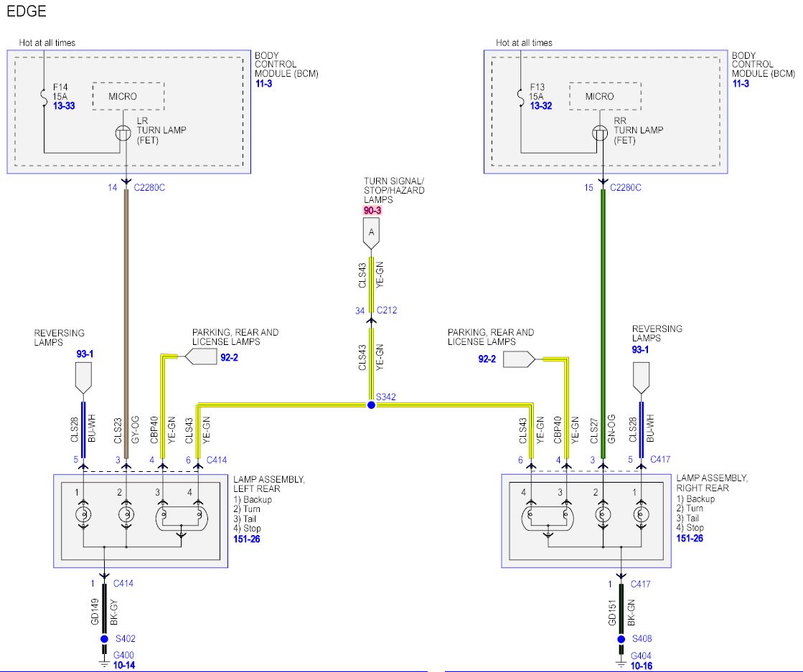Follow the 10-14 ground G400 reference
Image resolution: width=803 pixels, height=672 pixels.
click(123, 665)
